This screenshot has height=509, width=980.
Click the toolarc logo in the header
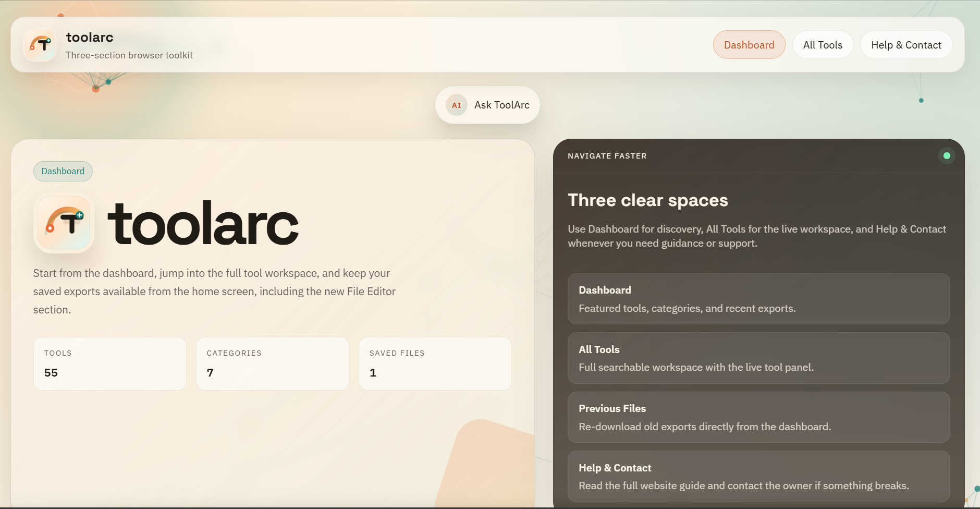40,45
